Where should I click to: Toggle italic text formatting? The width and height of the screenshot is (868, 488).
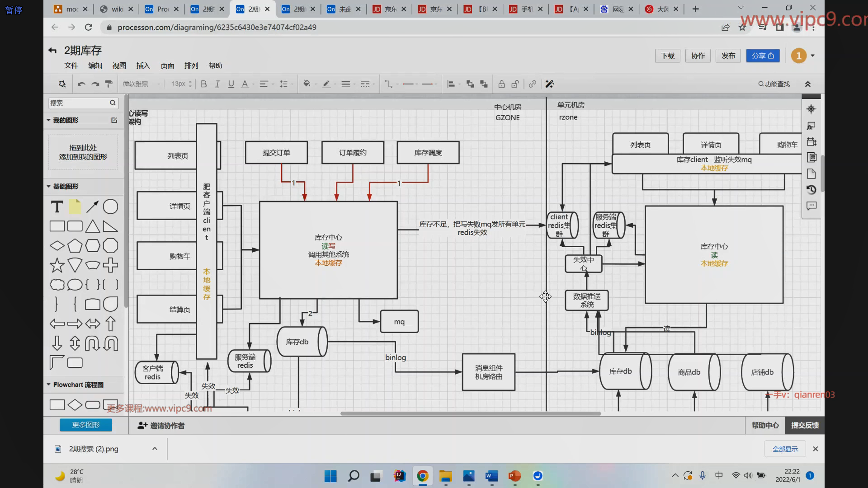point(217,84)
